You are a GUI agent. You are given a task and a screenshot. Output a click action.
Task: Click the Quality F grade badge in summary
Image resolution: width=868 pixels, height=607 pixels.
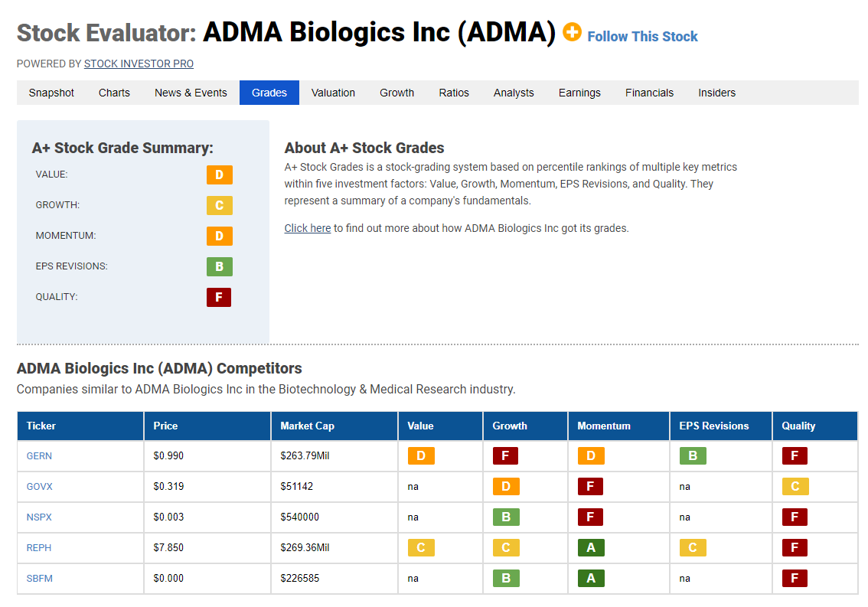219,298
